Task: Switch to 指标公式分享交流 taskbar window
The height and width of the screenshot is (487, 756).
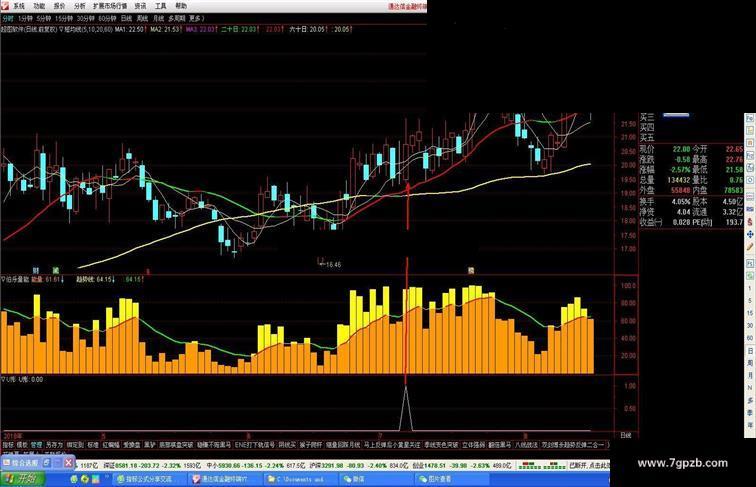Action: point(149,479)
